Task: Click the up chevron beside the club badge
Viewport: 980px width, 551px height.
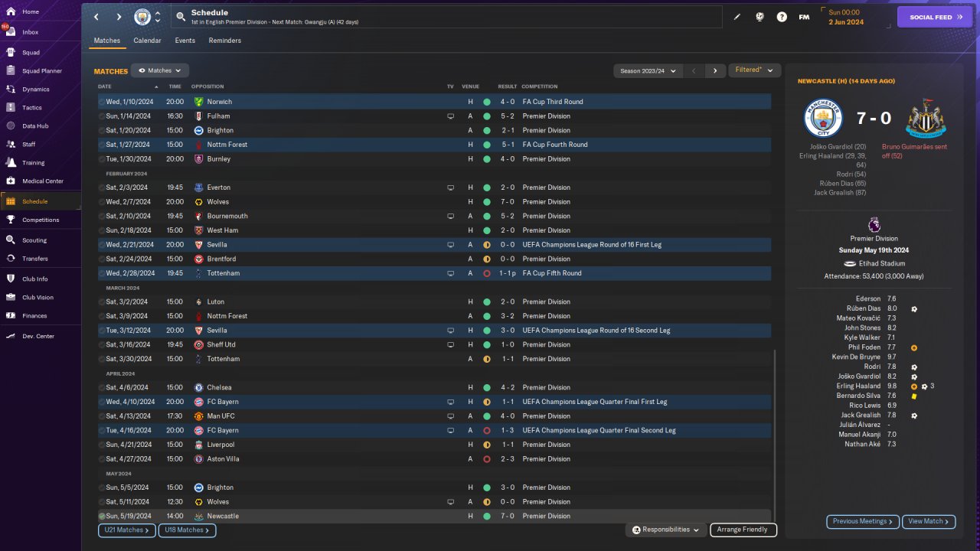Action: pyautogui.click(x=158, y=13)
